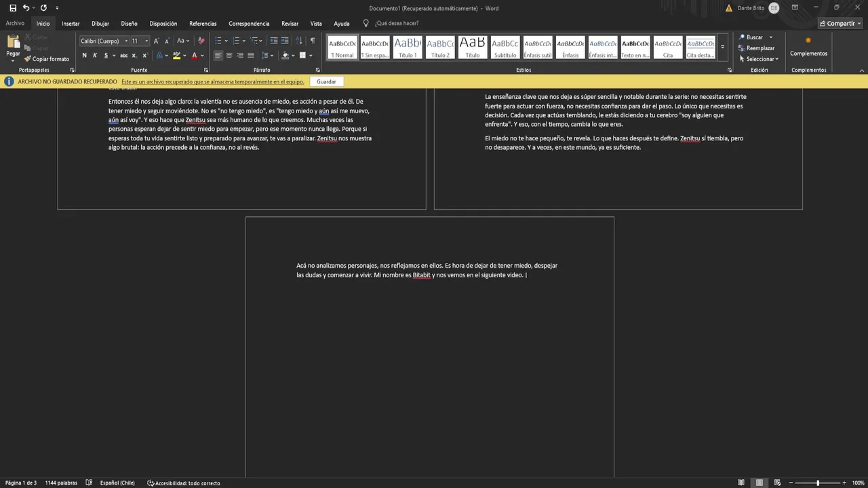The width and height of the screenshot is (868, 488).
Task: Open the Reemplazar dialog
Action: pyautogui.click(x=757, y=48)
